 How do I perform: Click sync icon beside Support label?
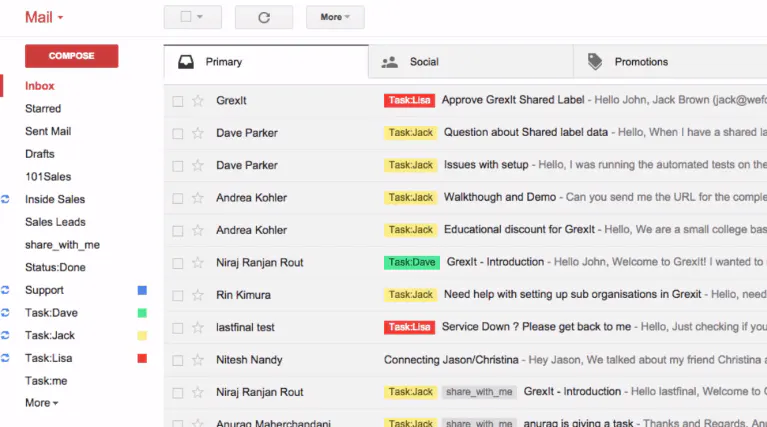5,290
